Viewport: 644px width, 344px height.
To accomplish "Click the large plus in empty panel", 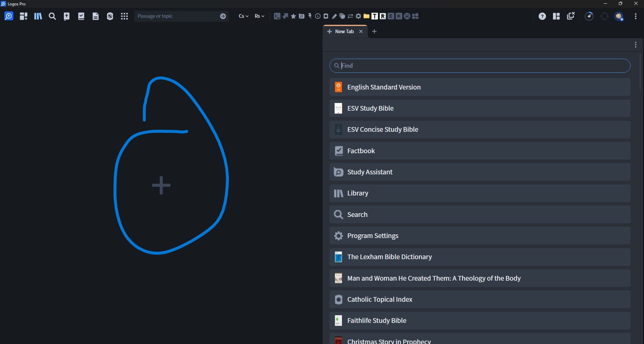I will click(161, 185).
